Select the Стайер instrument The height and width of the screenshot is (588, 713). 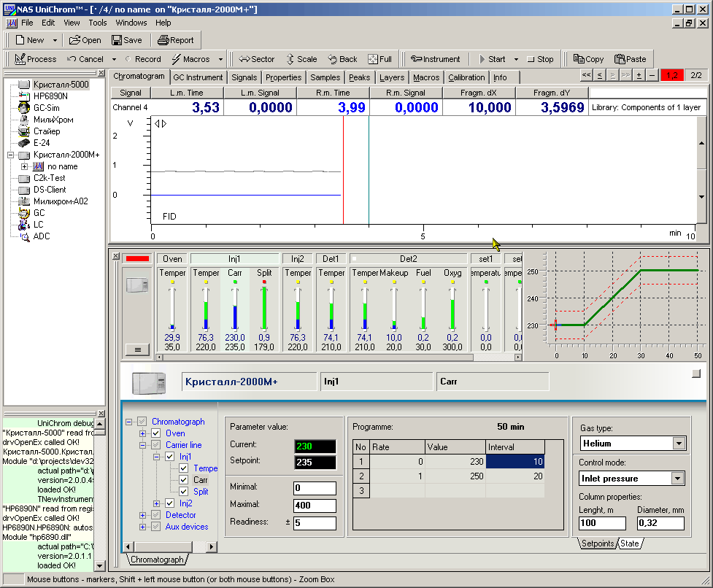47,131
